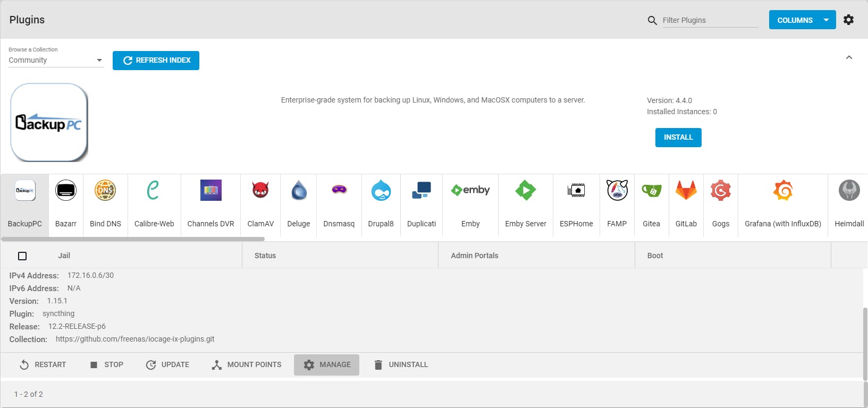Viewport: 868px width, 408px height.
Task: Click the REFRESH INDEX button
Action: tap(156, 61)
